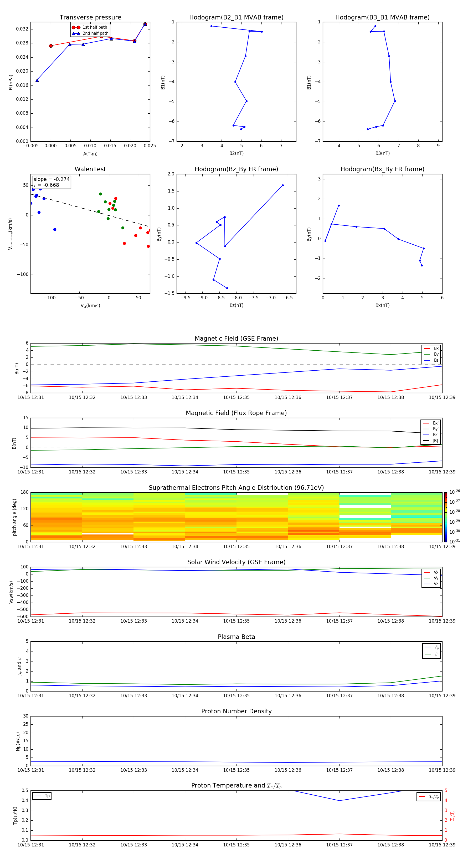The width and height of the screenshot is (473, 868).
Task: Click the "Hodogram(B2_B1 MVAB frame)" title
Action: pos(236,18)
